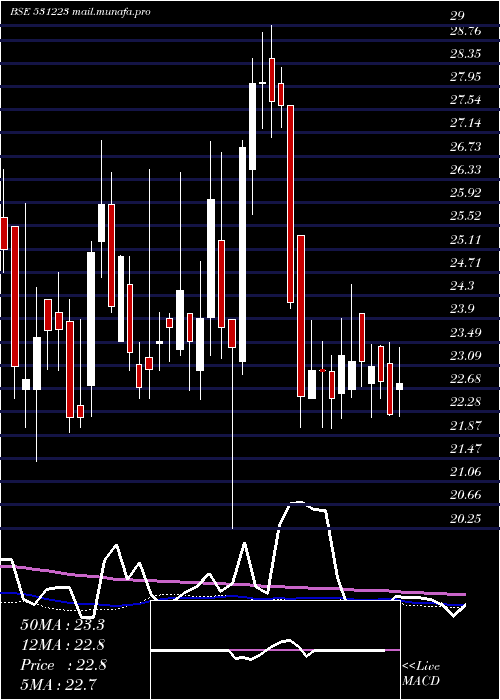Click the 22.28 price axis label
This screenshot has width=500, height=700.
[466, 402]
